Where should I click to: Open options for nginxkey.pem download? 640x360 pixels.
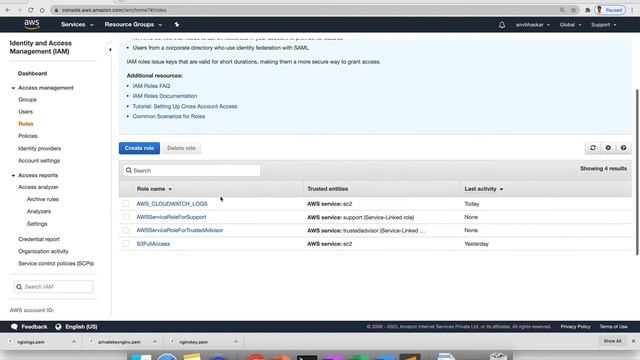[236, 342]
